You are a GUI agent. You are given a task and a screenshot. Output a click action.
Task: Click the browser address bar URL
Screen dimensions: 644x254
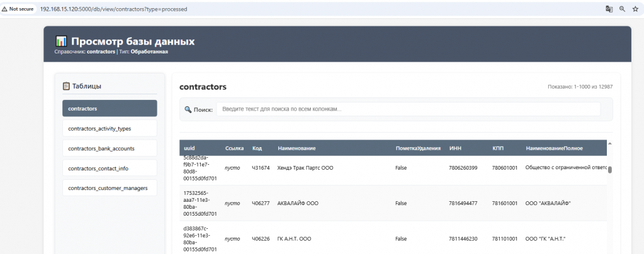coord(113,9)
